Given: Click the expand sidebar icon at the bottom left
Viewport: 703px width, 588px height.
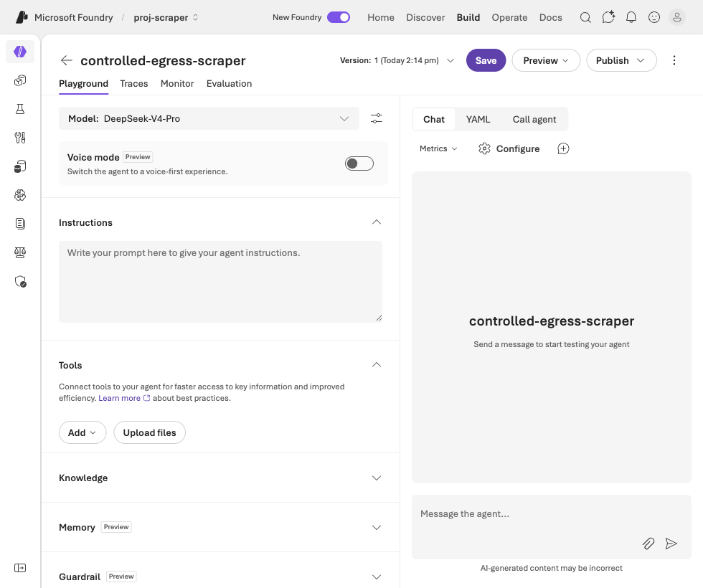Looking at the screenshot, I should click(20, 568).
